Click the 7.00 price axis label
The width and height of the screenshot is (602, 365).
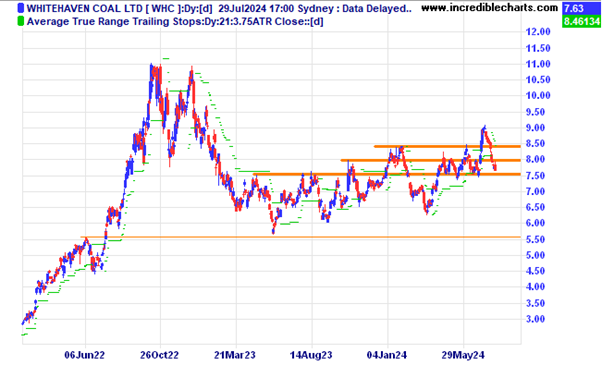535,192
